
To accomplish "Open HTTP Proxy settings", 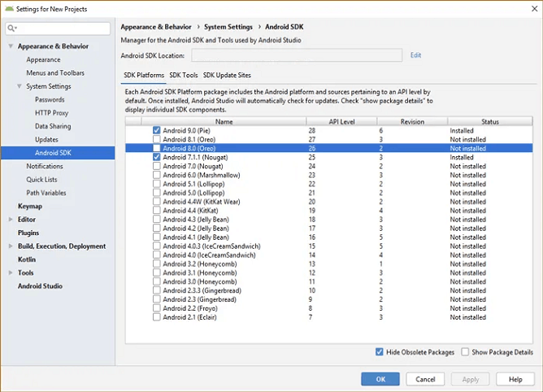I will (51, 113).
